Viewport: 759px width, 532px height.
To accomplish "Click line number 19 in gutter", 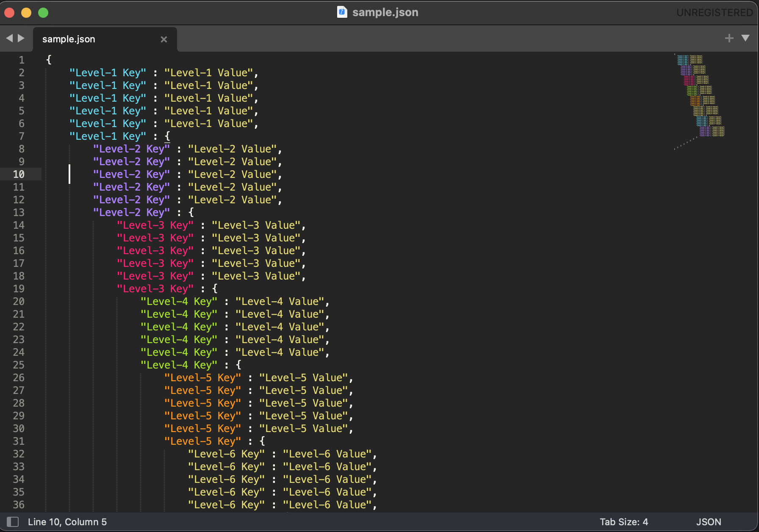I will 19,289.
